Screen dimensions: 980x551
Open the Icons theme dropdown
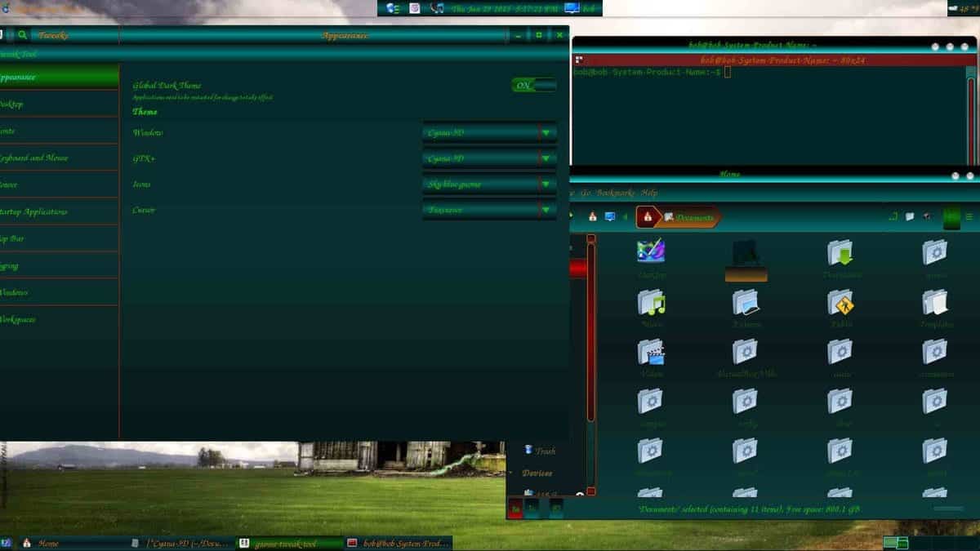(x=490, y=184)
